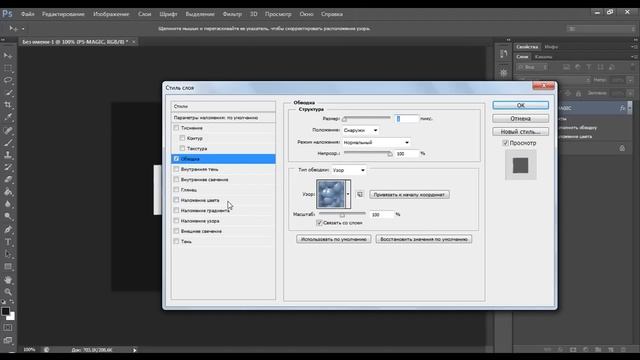Click the Отмена button
The width and height of the screenshot is (640, 360).
520,118
